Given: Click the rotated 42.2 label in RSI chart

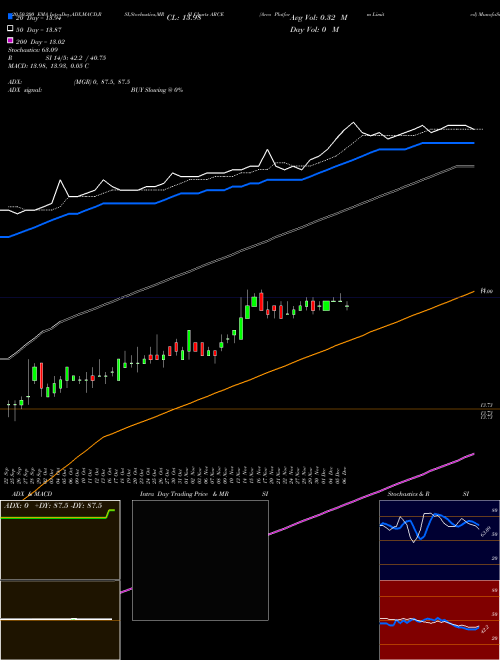Looking at the screenshot, I should point(485,630).
